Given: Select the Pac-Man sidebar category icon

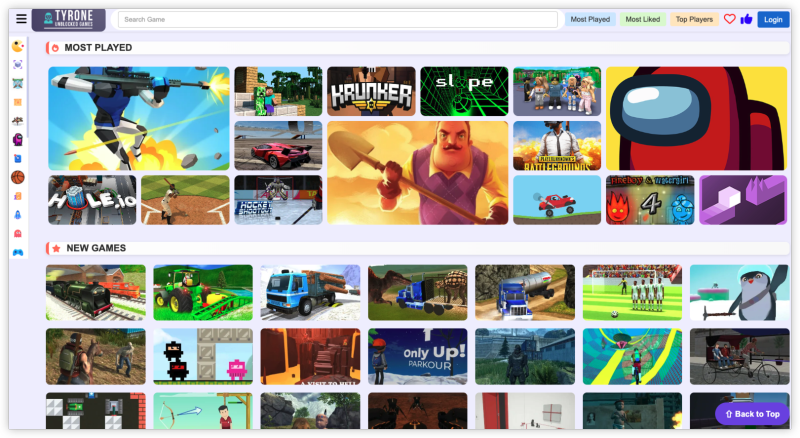Looking at the screenshot, I should point(18,46).
